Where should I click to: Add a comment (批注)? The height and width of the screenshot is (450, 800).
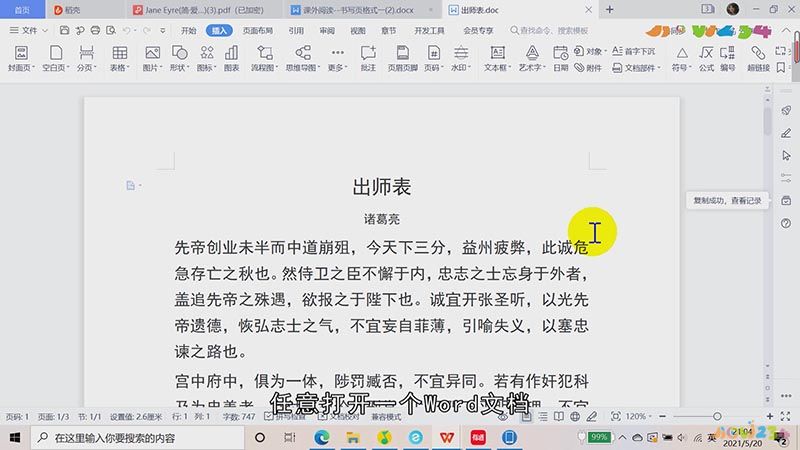368,58
